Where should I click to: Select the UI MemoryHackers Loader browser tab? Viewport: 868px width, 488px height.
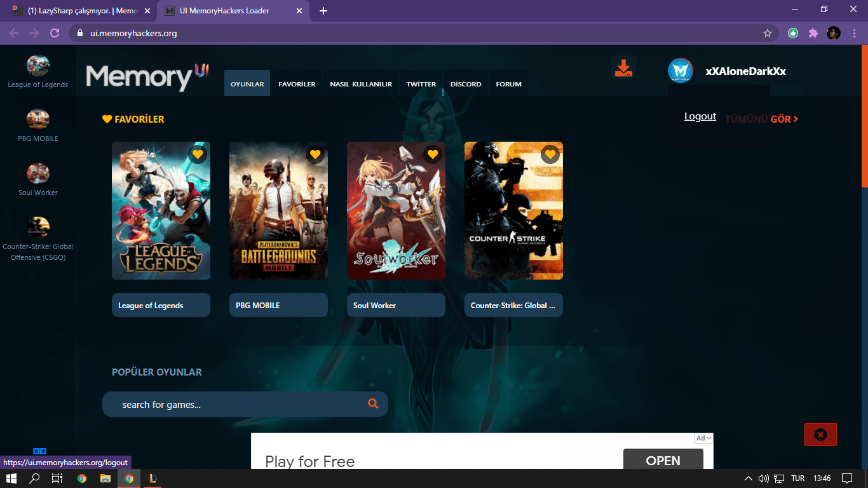[234, 11]
